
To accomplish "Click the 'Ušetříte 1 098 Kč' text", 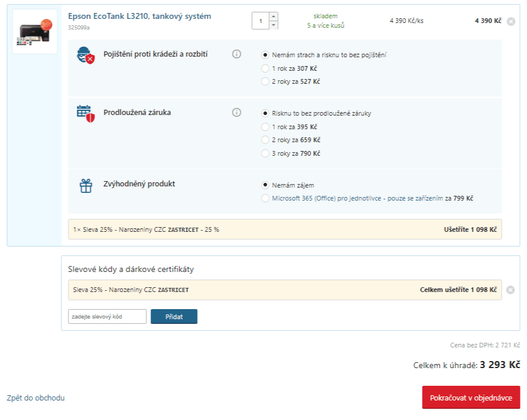I will click(x=470, y=229).
